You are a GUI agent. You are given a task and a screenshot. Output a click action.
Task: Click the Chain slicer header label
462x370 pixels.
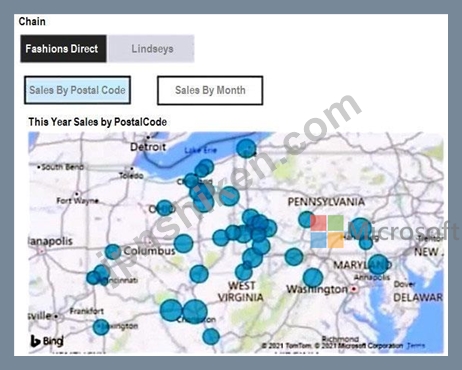click(x=32, y=21)
